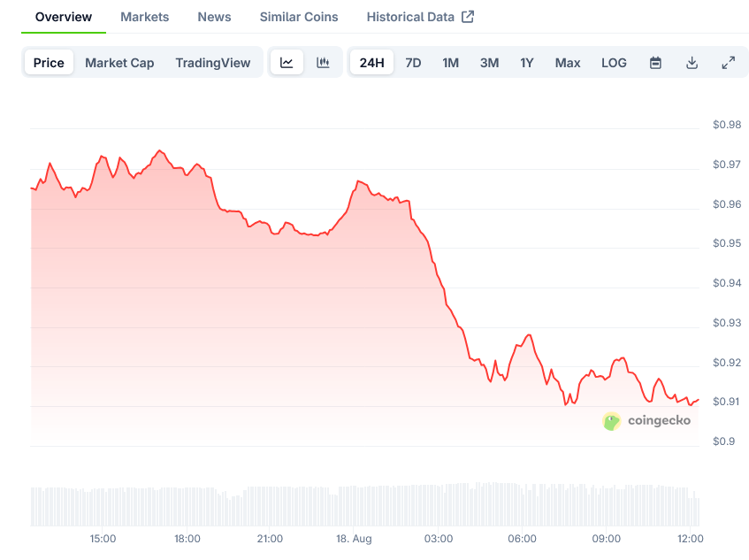Select the Price chart mode
This screenshot has height=560, width=749.
coord(49,63)
